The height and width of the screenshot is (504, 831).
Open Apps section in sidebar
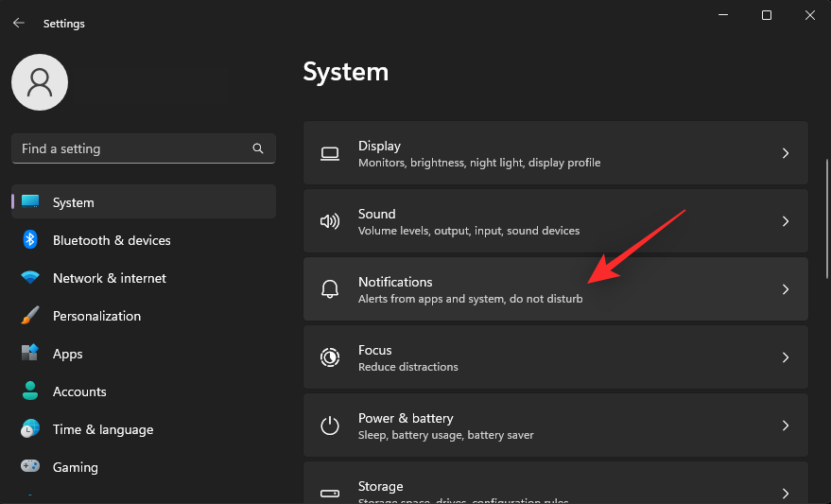pyautogui.click(x=68, y=354)
